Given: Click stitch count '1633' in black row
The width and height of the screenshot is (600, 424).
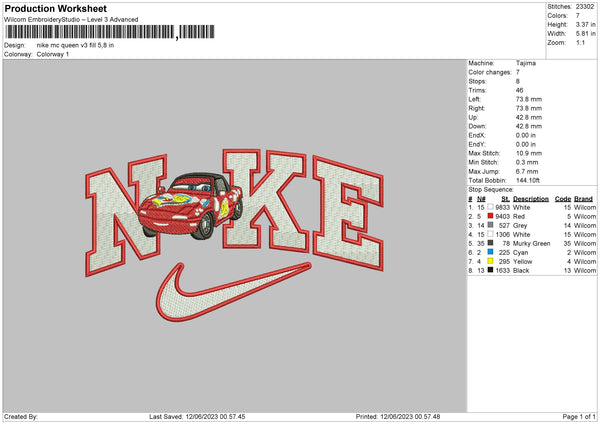Looking at the screenshot, I should pos(502,271).
